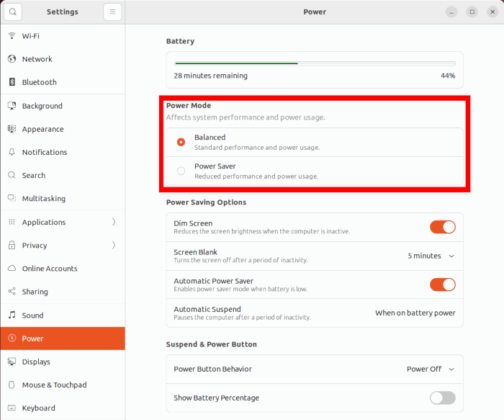Image resolution: width=504 pixels, height=420 pixels.
Task: Open Notifications settings panel
Action: [63, 152]
